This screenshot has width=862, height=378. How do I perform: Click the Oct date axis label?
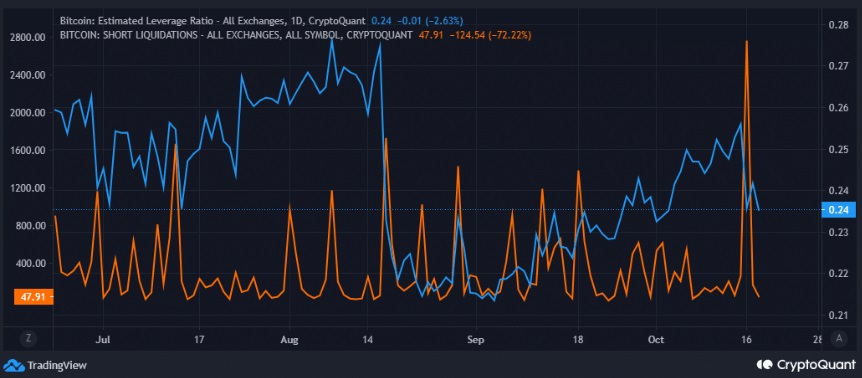656,340
